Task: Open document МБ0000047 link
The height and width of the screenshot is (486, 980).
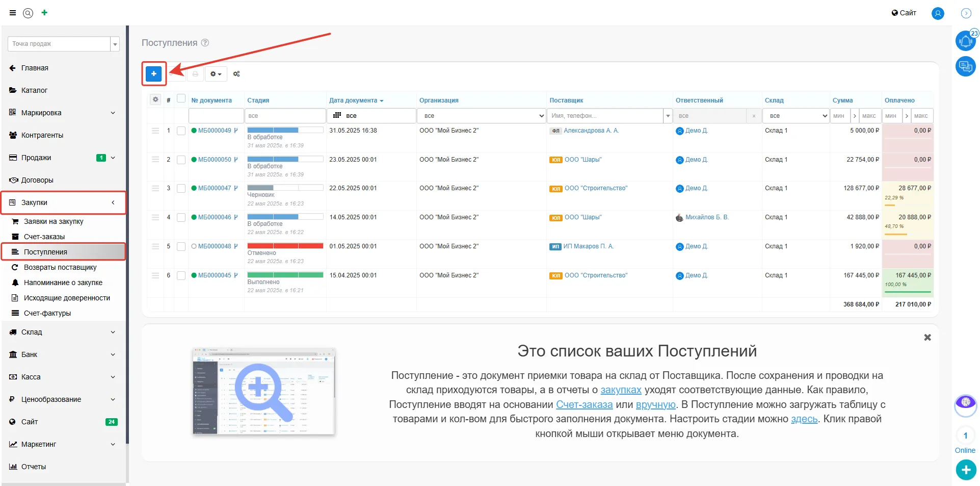Action: (214, 188)
